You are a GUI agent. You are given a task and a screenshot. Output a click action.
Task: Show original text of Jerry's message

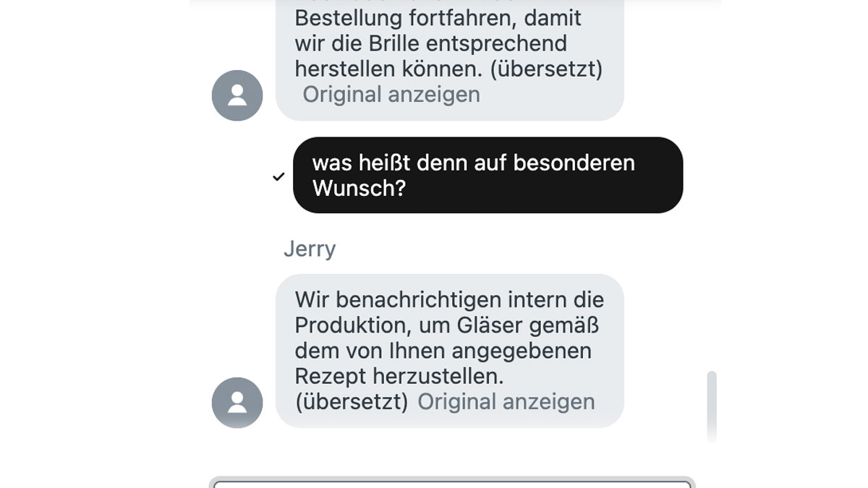(506, 402)
